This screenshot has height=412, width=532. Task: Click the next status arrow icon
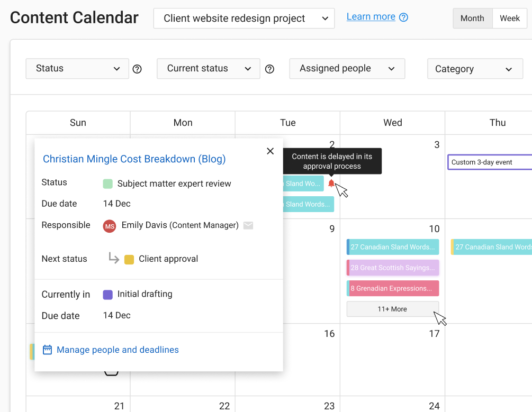click(114, 258)
